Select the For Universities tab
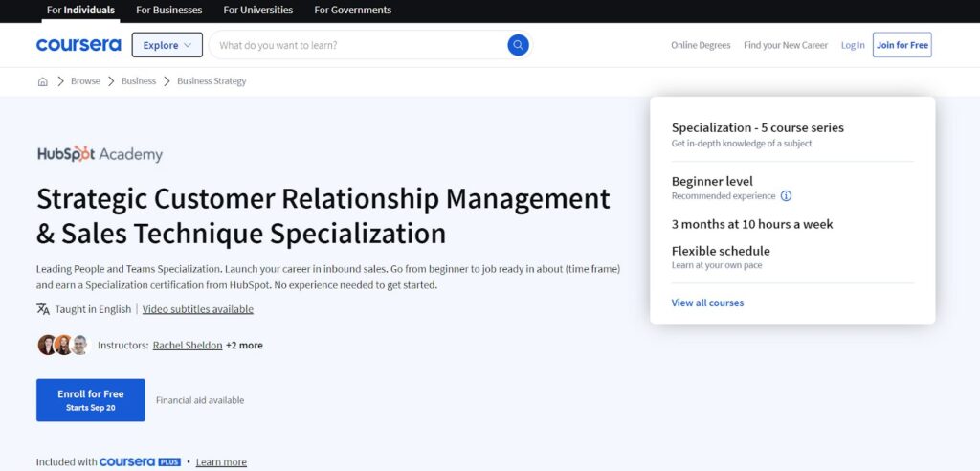Viewport: 980px width, 471px height. 257,10
